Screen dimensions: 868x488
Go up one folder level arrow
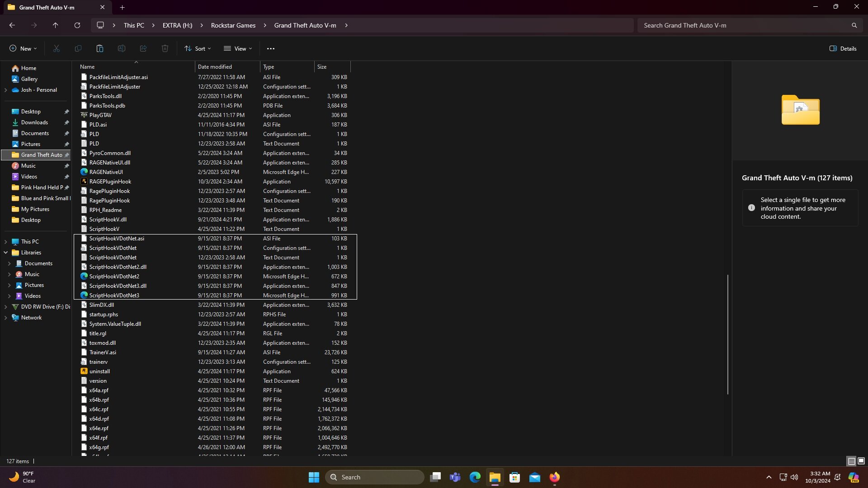(x=56, y=25)
